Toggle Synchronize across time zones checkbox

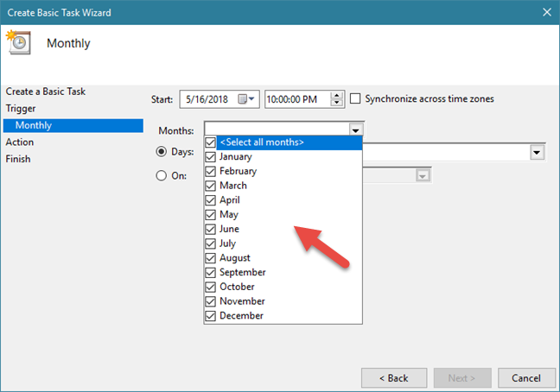click(x=356, y=99)
